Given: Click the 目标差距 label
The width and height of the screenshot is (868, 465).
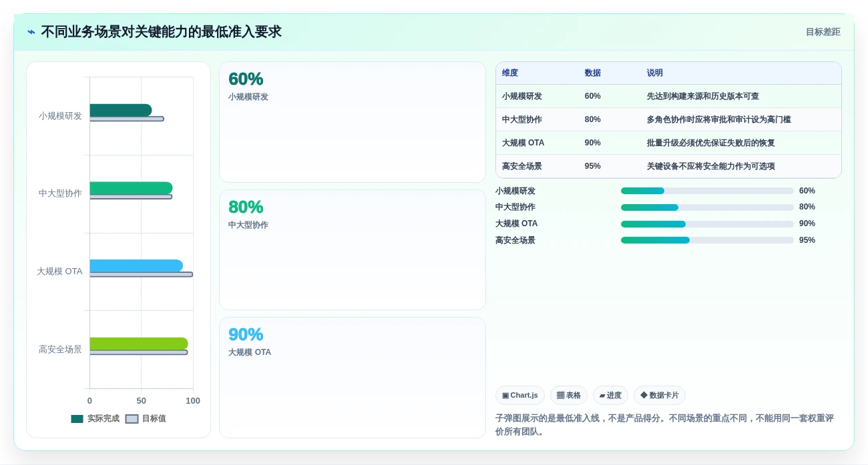Looking at the screenshot, I should (x=823, y=32).
